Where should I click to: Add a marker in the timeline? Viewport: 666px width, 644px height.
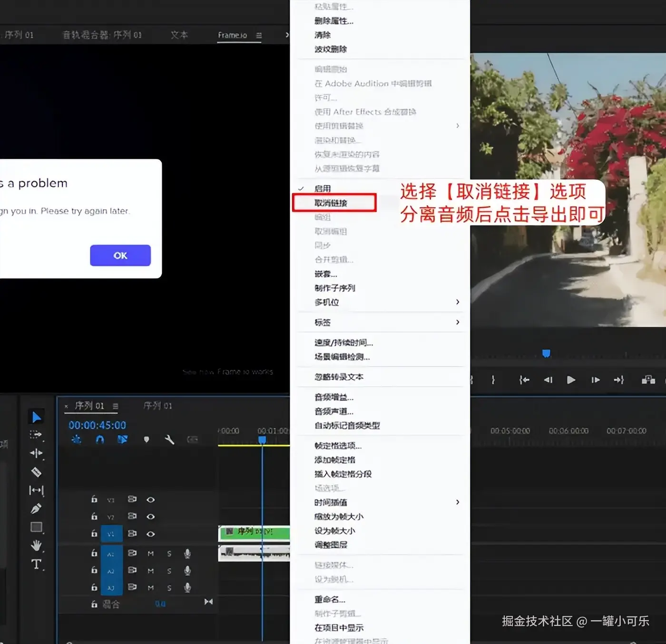[x=147, y=439]
